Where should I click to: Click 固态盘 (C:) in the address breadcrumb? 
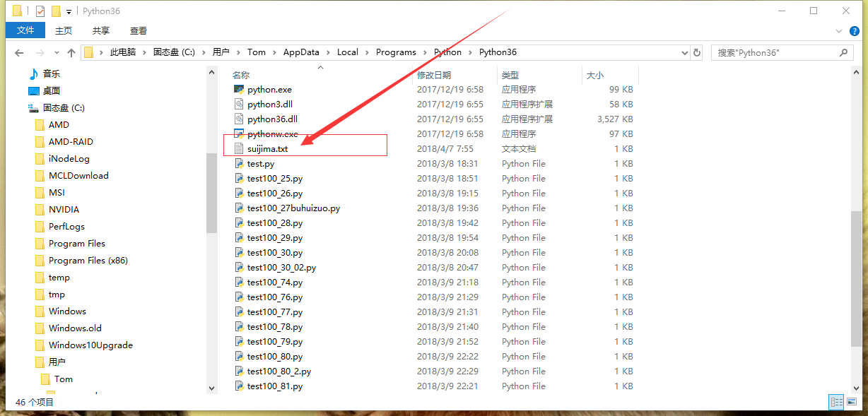[x=174, y=52]
